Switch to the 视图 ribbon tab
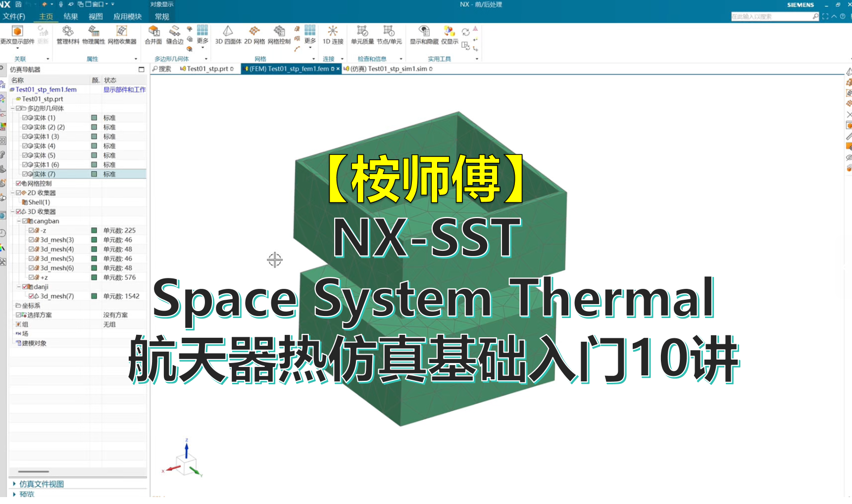852x504 pixels. pyautogui.click(x=96, y=16)
